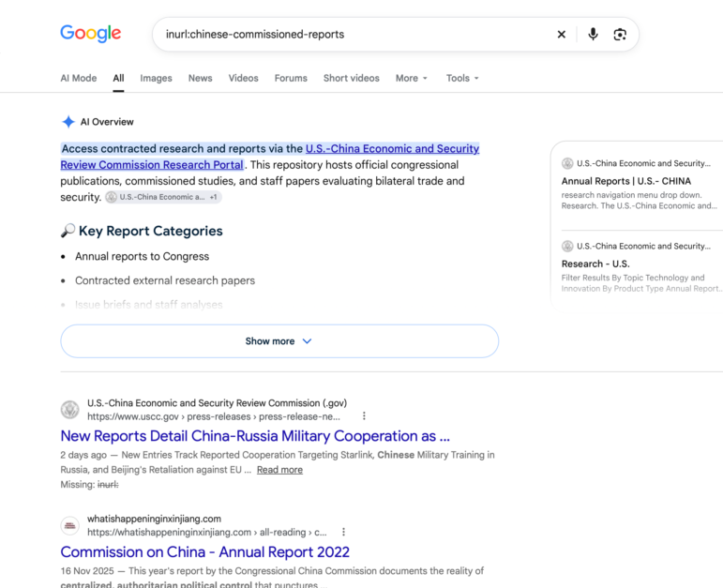Switch to Videos tab
Viewport: 723px width, 588px height.
(243, 78)
